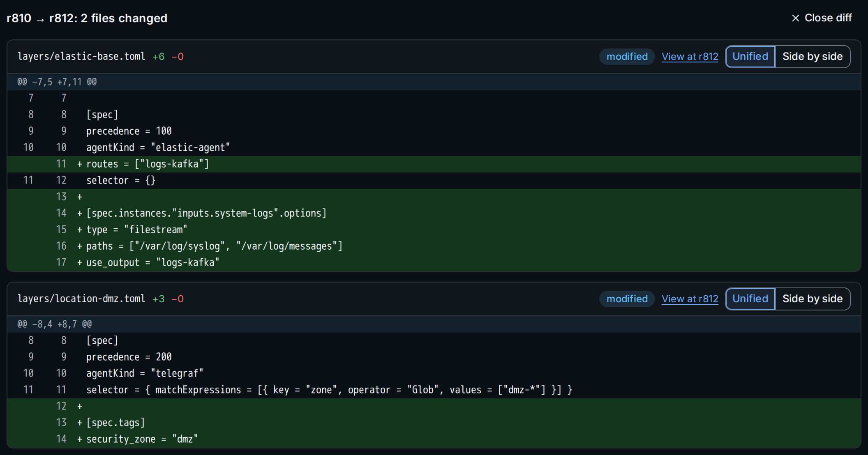868x455 pixels.
Task: Click new line number 17 in elastic-base diff
Action: point(61,262)
